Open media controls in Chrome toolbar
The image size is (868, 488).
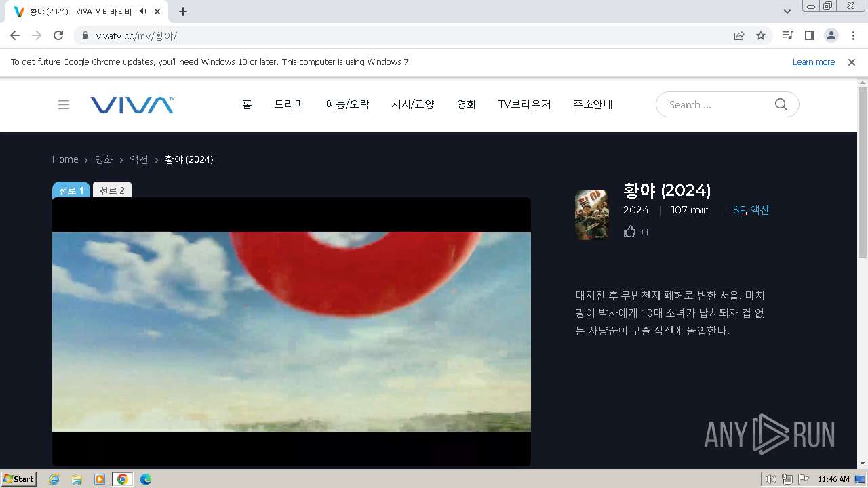point(787,35)
